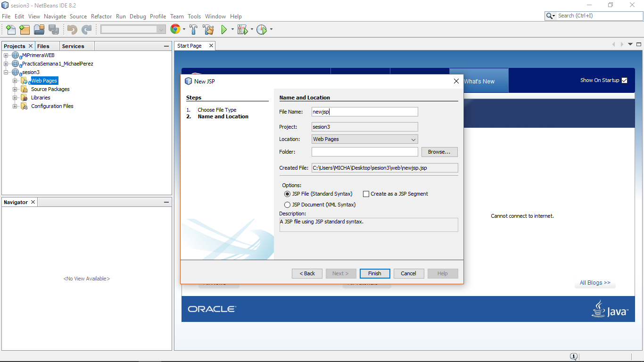Close the New JSP dialog with X

pyautogui.click(x=456, y=81)
